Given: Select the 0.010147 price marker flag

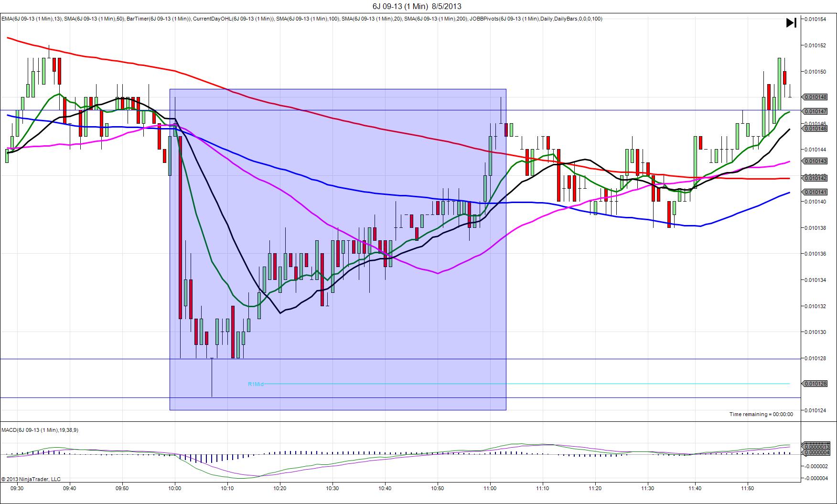Looking at the screenshot, I should coord(815,111).
